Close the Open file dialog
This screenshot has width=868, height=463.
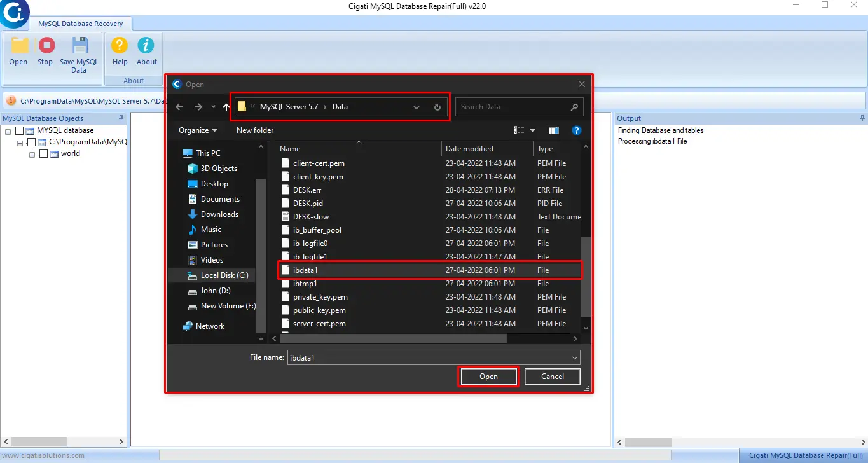click(x=581, y=84)
